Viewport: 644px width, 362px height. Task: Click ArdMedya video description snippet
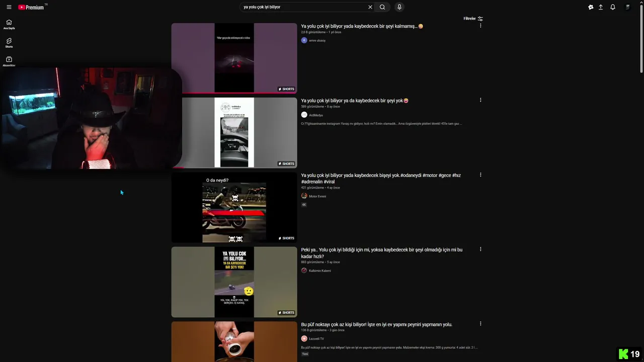point(381,124)
